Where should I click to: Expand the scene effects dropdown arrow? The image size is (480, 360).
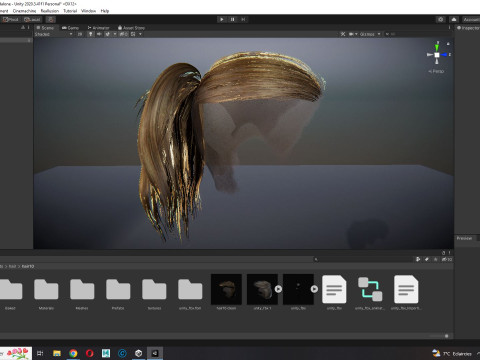pos(115,34)
